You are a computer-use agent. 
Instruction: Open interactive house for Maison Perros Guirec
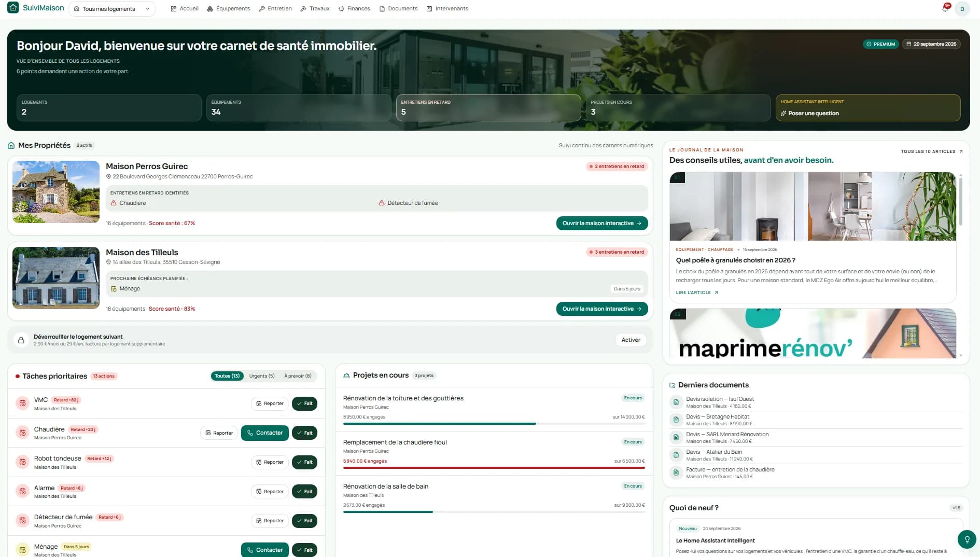pos(602,224)
